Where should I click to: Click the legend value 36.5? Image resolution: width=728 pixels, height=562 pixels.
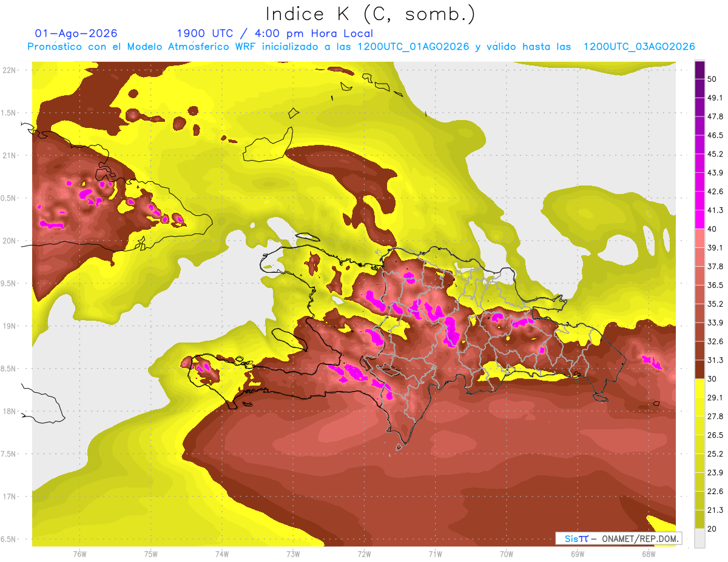pos(715,285)
